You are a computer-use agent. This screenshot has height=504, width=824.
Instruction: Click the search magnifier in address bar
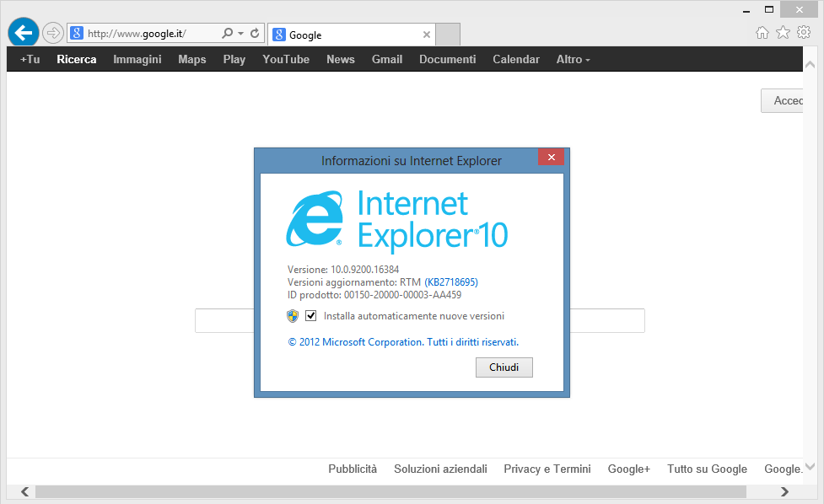[x=227, y=33]
